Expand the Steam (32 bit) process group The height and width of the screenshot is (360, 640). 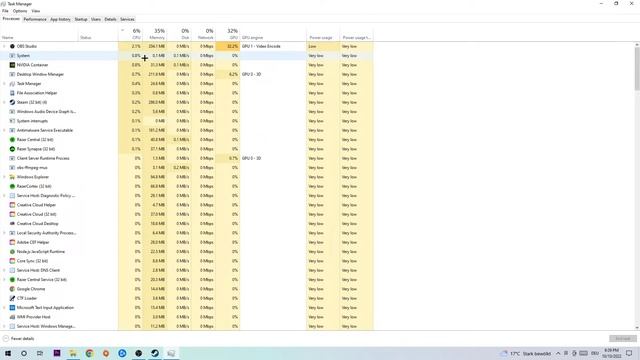(4, 102)
